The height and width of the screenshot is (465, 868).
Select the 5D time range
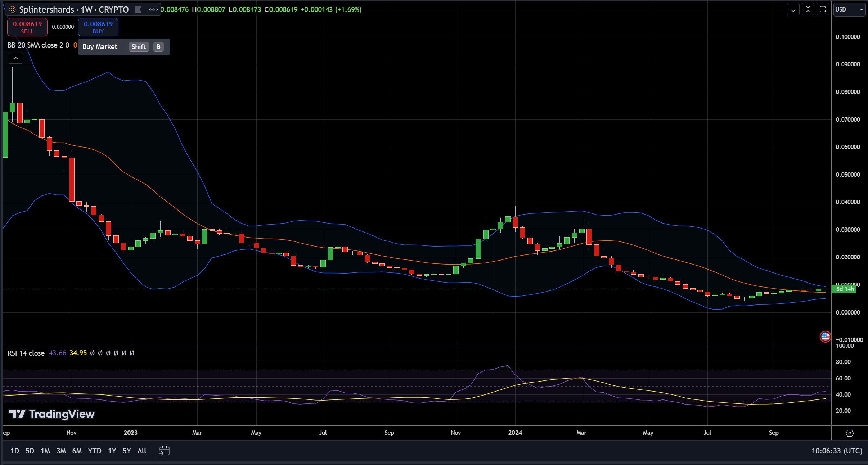(x=30, y=451)
